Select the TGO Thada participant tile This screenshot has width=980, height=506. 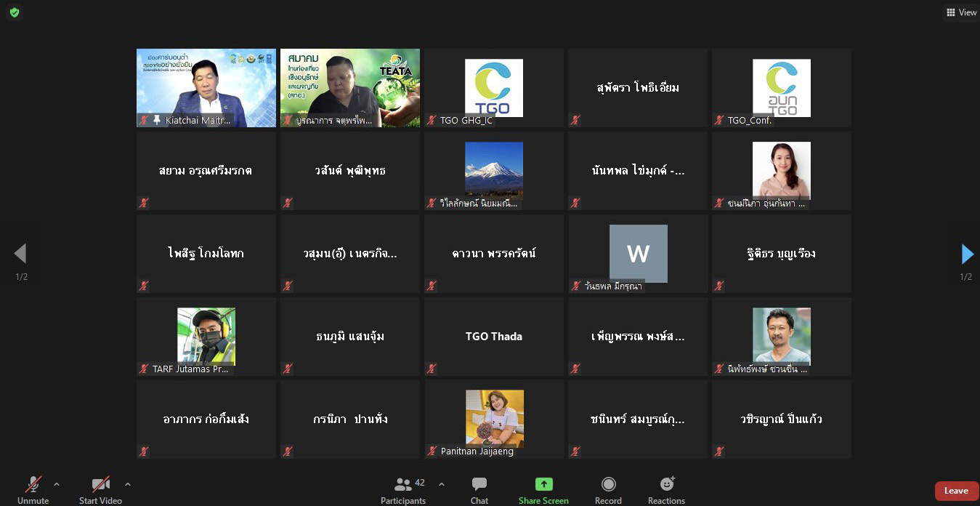pyautogui.click(x=494, y=337)
